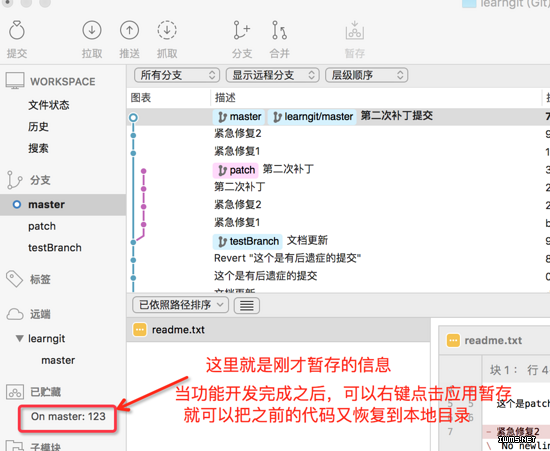The height and width of the screenshot is (451, 550).
Task: Click the Fetch (抓取) toolbar icon
Action: pyautogui.click(x=167, y=30)
